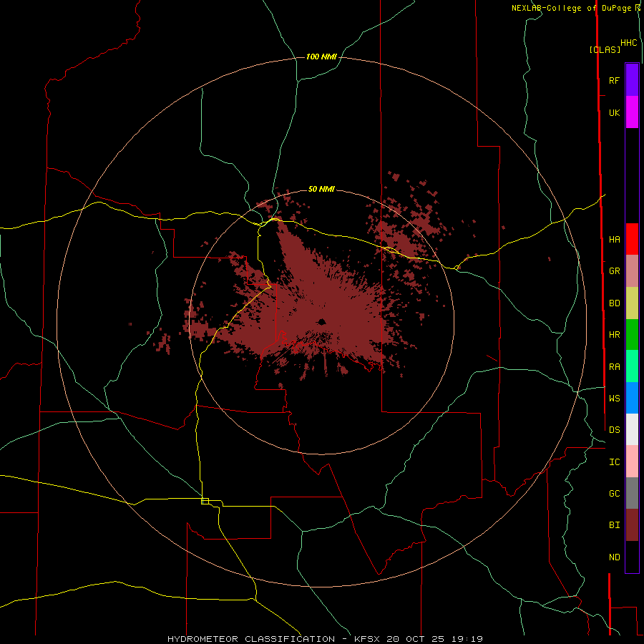The height and width of the screenshot is (644, 644).
Task: Click the white DS legend swatch
Action: 632,429
